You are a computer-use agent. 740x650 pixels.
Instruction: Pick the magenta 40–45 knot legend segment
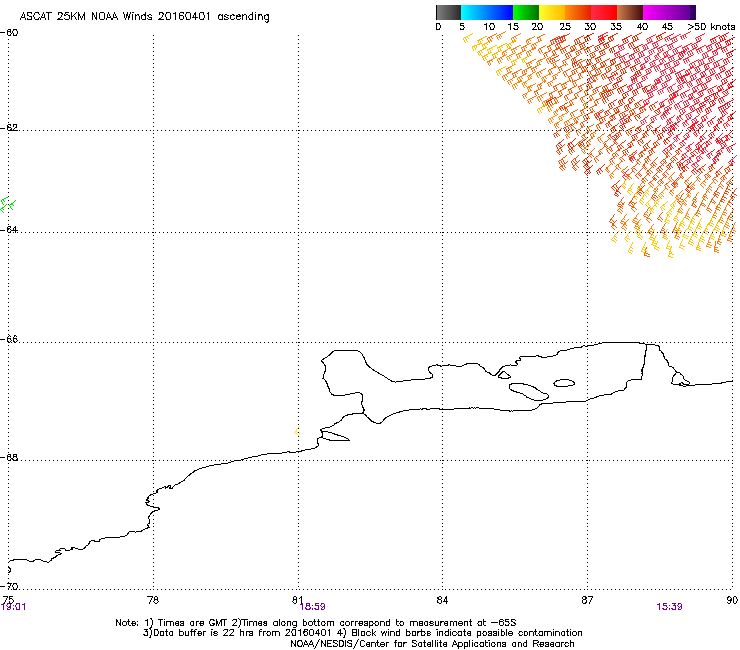(656, 12)
